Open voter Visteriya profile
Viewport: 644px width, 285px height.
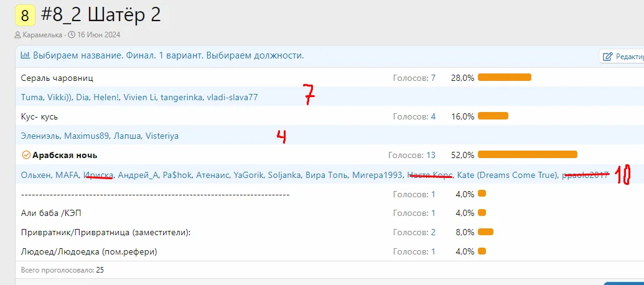pos(162,136)
